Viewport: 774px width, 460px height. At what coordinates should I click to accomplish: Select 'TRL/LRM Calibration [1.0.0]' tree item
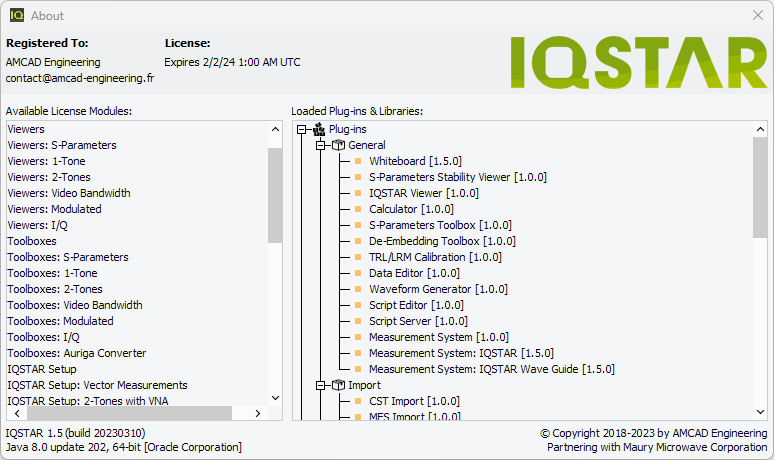click(x=435, y=257)
